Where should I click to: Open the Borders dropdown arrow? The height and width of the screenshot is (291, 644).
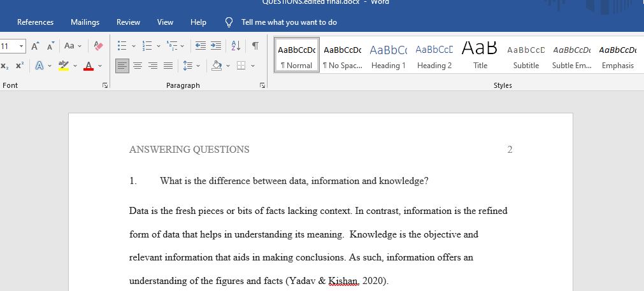pyautogui.click(x=253, y=66)
